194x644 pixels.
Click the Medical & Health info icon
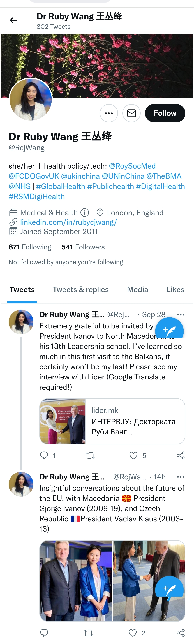pyautogui.click(x=85, y=213)
